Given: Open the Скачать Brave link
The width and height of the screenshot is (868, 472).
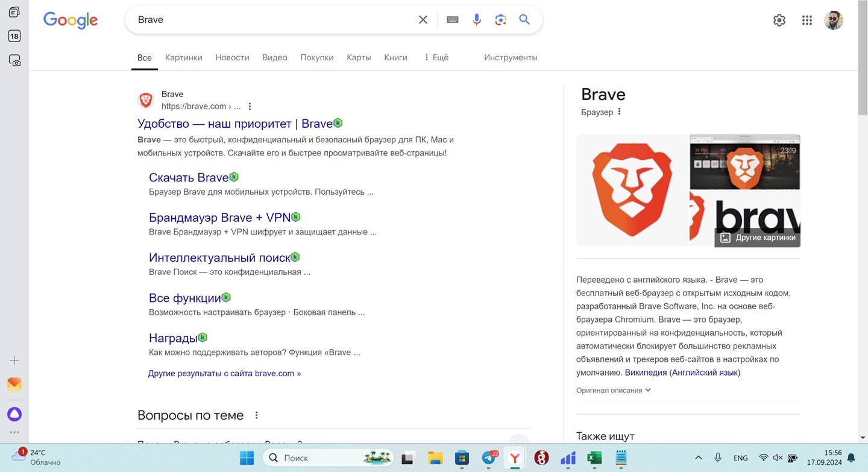Looking at the screenshot, I should 189,178.
